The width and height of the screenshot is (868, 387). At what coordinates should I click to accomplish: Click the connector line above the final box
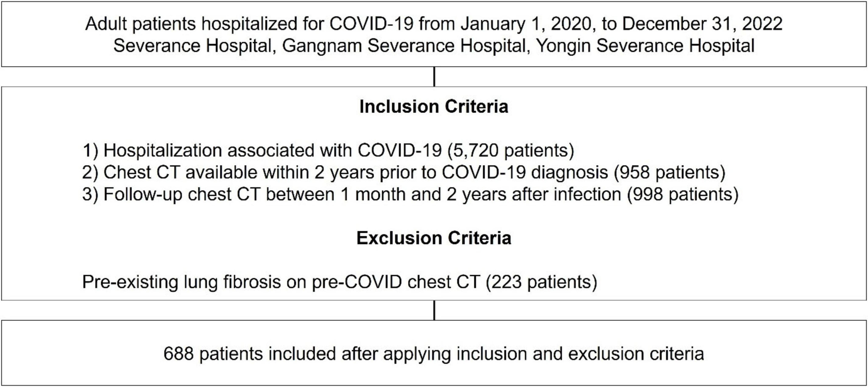[x=434, y=310]
